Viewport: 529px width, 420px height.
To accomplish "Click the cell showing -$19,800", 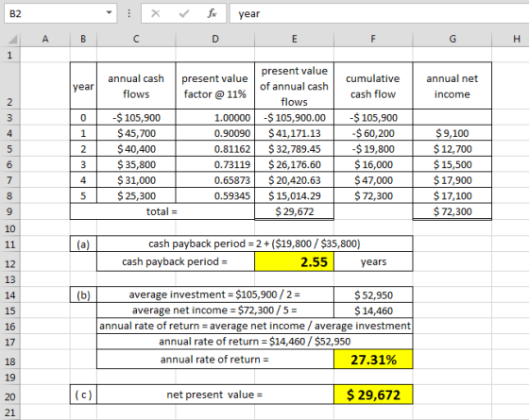I will pos(373,149).
